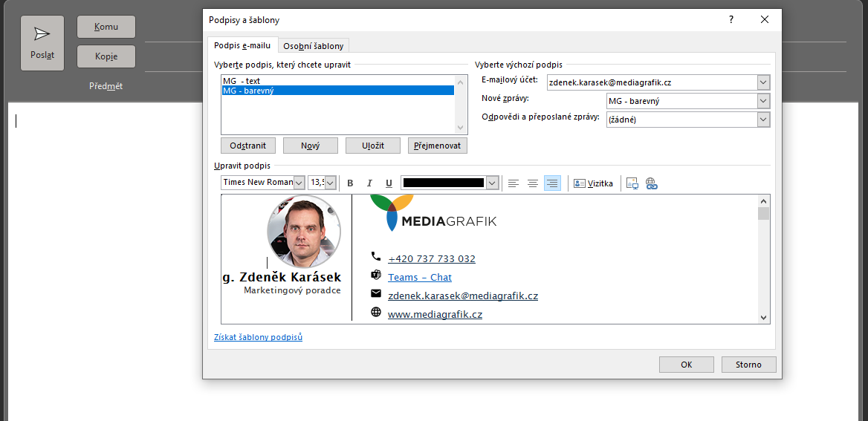868x421 pixels.
Task: Expand the Nové zprávy signature dropdown
Action: point(763,101)
